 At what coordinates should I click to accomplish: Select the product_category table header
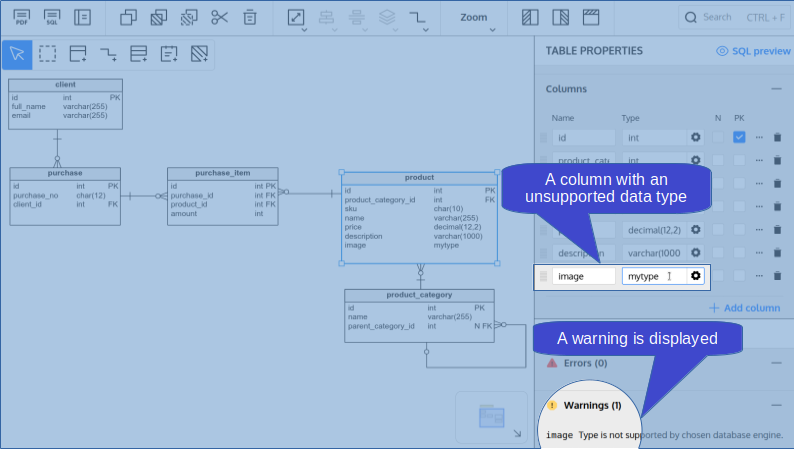pos(419,295)
